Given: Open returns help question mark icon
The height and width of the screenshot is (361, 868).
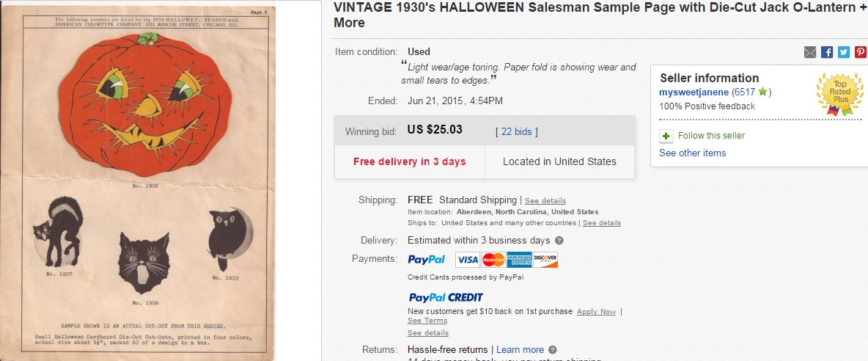Looking at the screenshot, I should (x=552, y=350).
